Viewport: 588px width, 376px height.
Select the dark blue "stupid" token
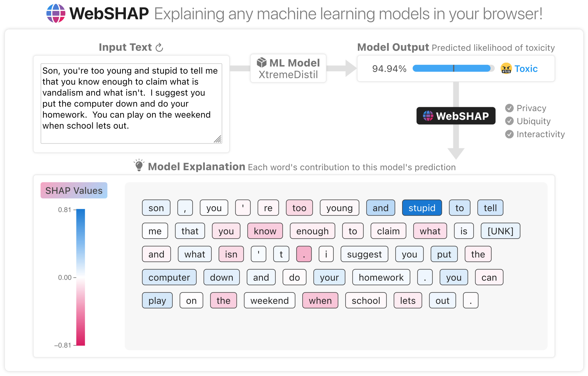click(422, 208)
